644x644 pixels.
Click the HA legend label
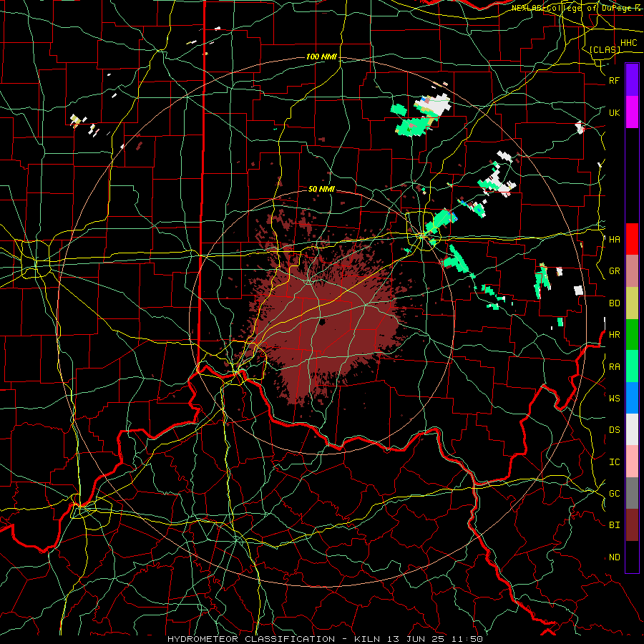coord(614,239)
